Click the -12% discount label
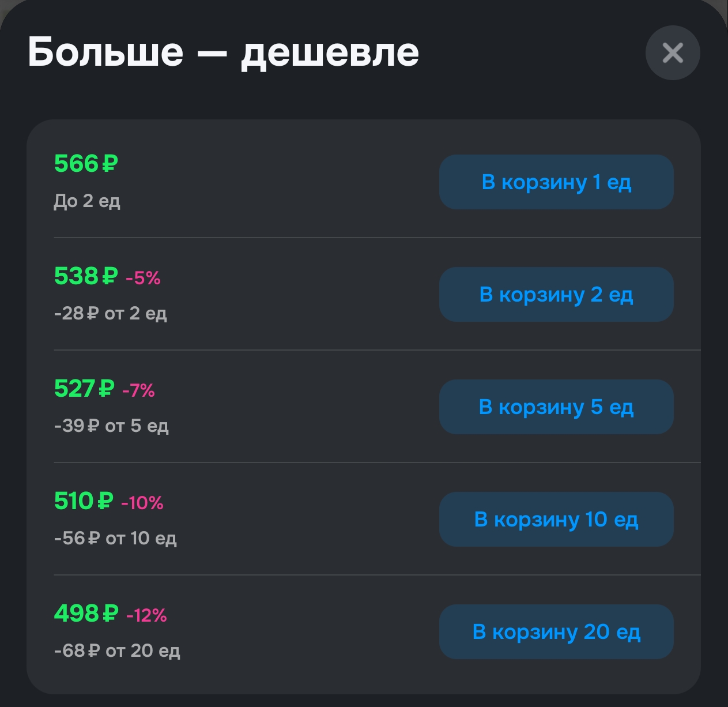The width and height of the screenshot is (728, 707). [146, 616]
